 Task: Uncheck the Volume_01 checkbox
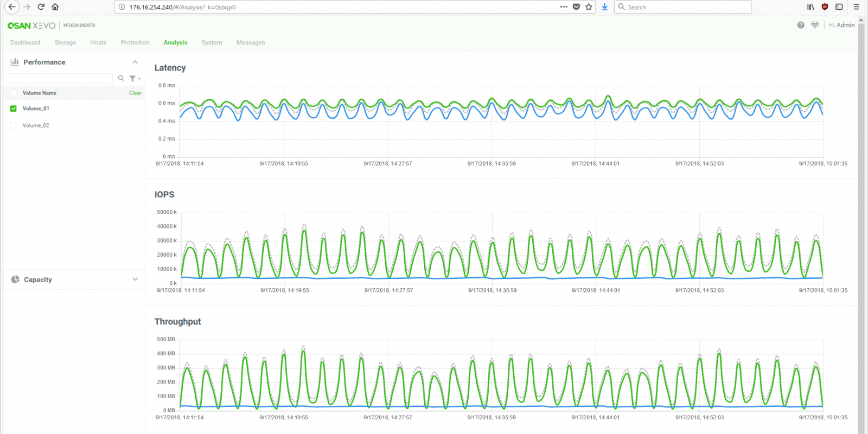tap(14, 108)
